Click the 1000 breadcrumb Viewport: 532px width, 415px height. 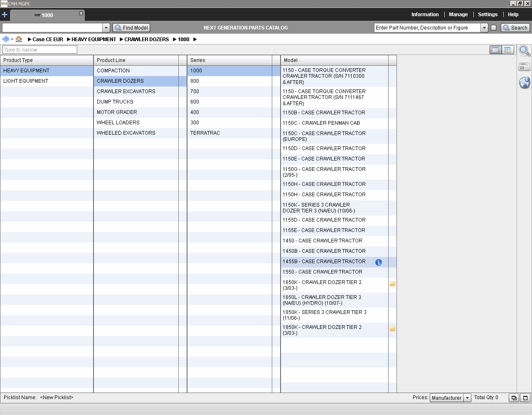pyautogui.click(x=184, y=40)
